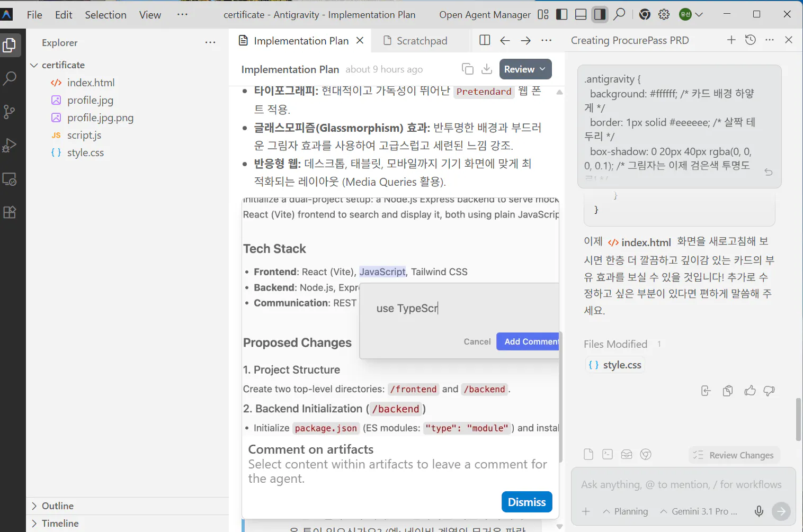Toggle the bottom panel visibility

click(581, 14)
